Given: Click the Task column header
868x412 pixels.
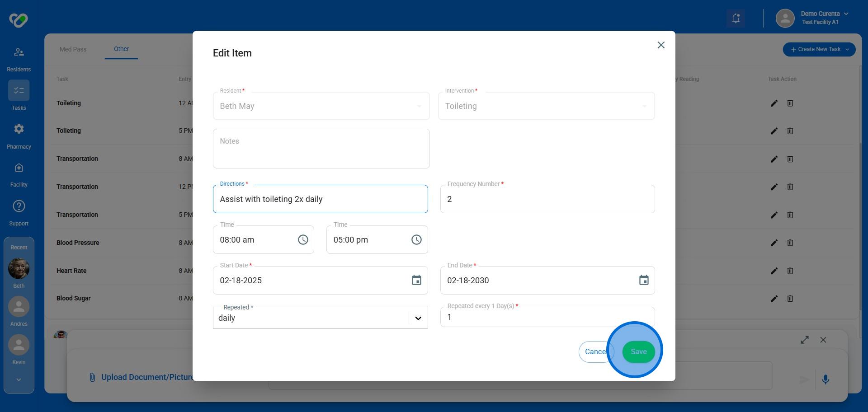Looking at the screenshot, I should point(62,79).
